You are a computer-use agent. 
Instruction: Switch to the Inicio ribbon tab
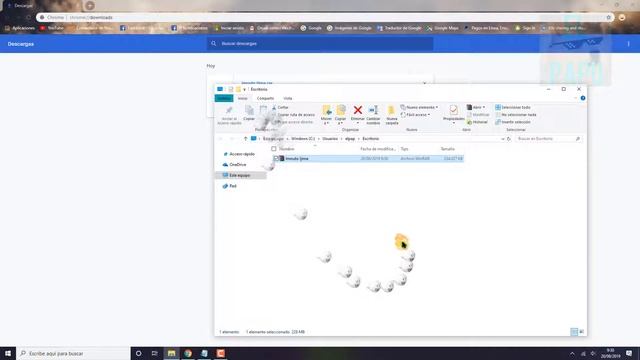[242, 98]
